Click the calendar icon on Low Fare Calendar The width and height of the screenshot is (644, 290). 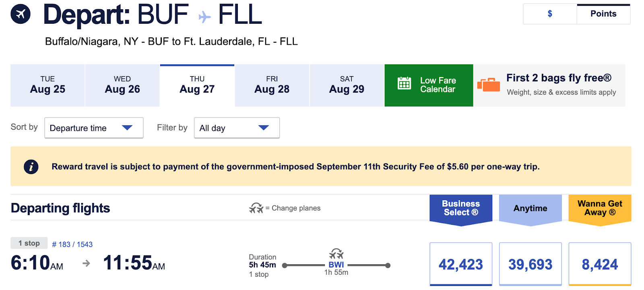tap(404, 83)
